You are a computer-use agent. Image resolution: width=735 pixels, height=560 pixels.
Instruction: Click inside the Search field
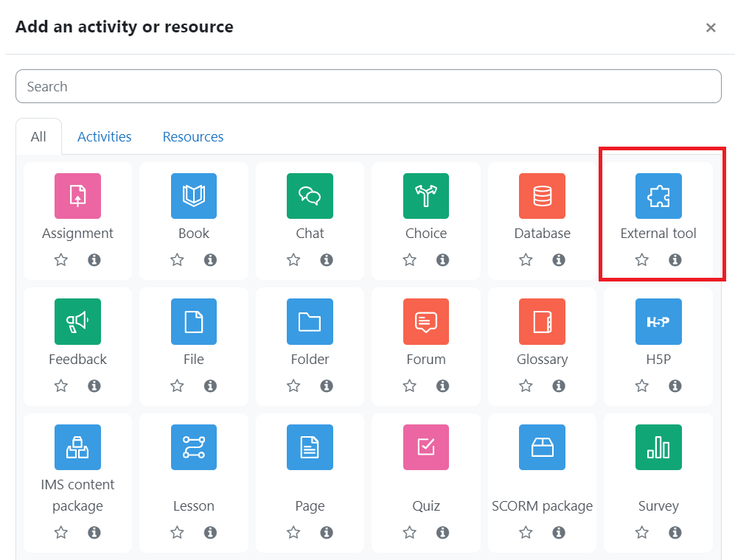(368, 86)
